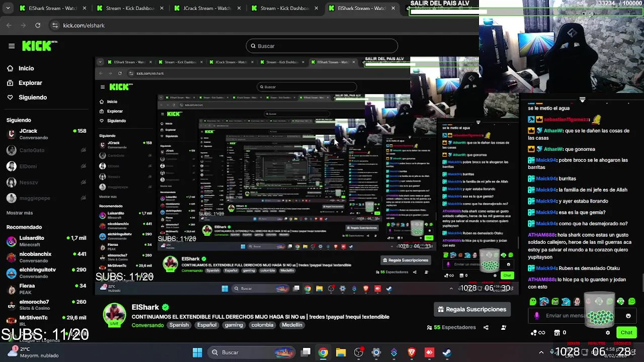Open recommended channel elchiringuitotv
The width and height of the screenshot is (644, 362).
point(46,273)
